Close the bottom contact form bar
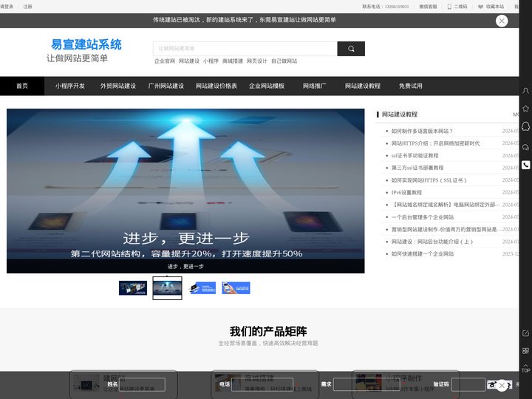This screenshot has width=532, height=399. click(x=502, y=386)
